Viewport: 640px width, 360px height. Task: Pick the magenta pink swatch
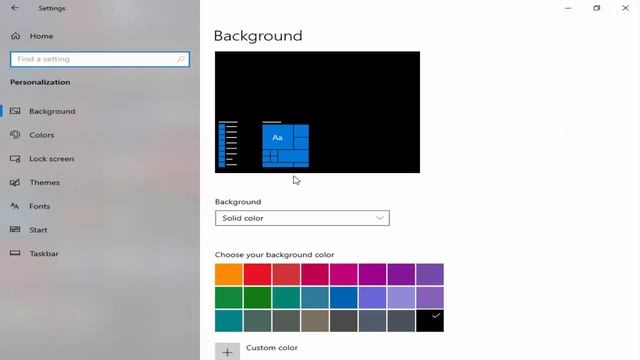[344, 274]
